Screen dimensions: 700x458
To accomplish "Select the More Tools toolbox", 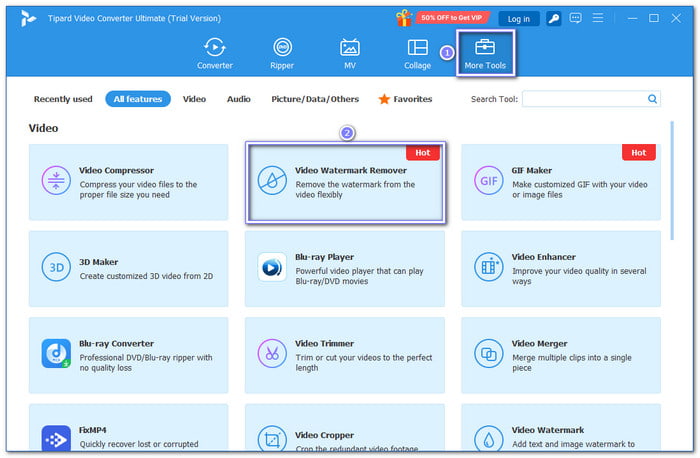I will click(485, 54).
